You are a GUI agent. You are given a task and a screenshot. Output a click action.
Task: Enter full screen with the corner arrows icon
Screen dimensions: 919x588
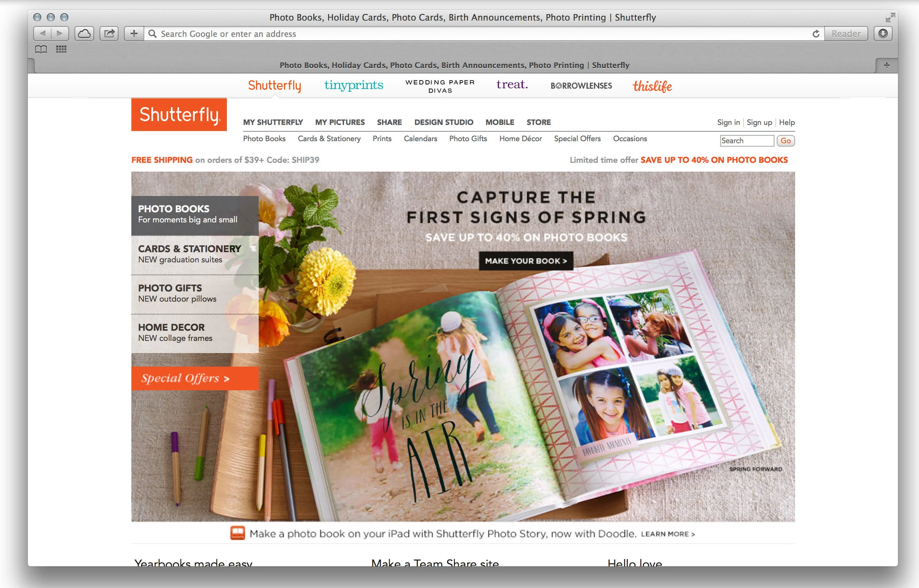tap(890, 18)
